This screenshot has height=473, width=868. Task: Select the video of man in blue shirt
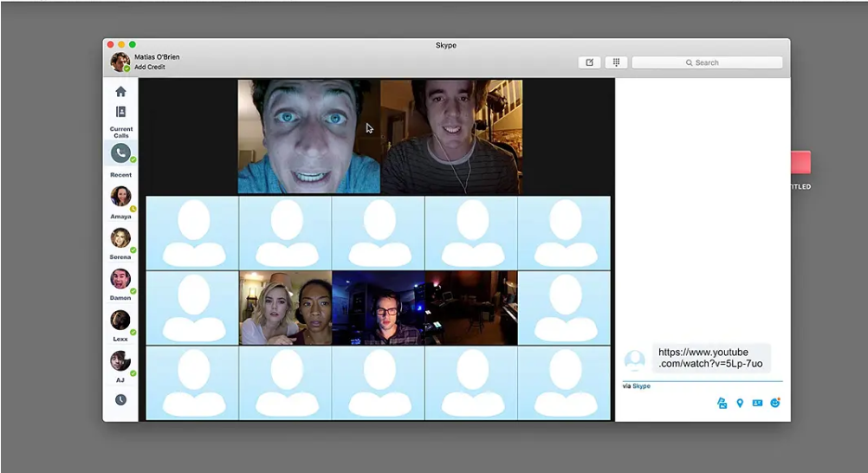(309, 136)
